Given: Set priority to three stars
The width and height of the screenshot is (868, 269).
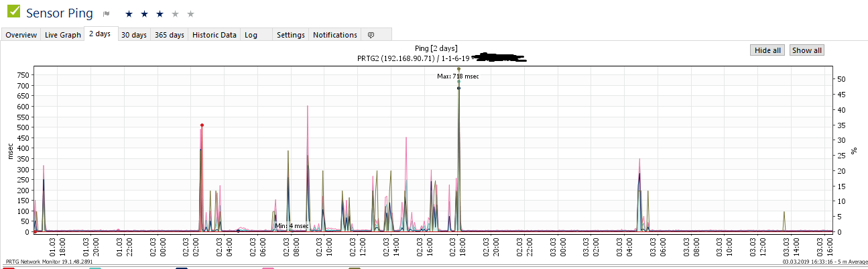Looking at the screenshot, I should [160, 13].
